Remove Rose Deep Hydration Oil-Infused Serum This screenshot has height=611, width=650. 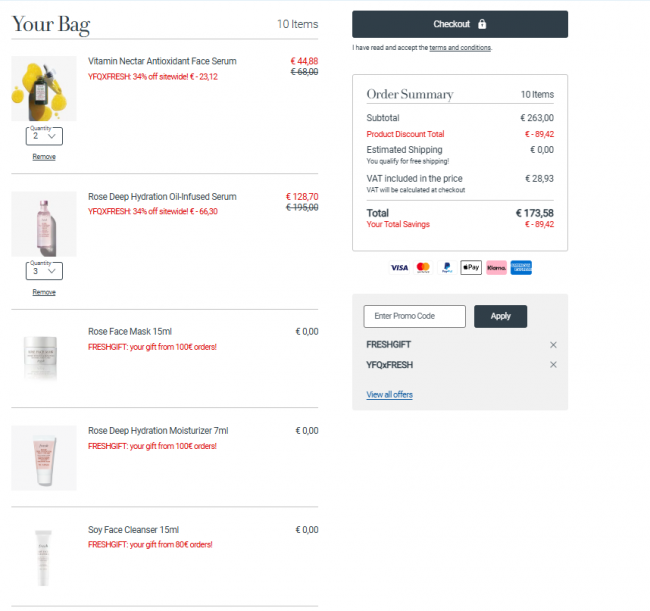(44, 292)
